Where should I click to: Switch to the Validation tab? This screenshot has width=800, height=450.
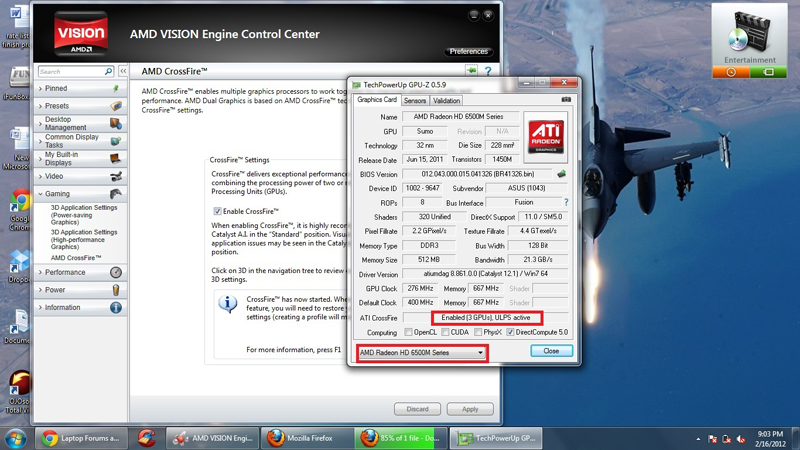pos(446,101)
